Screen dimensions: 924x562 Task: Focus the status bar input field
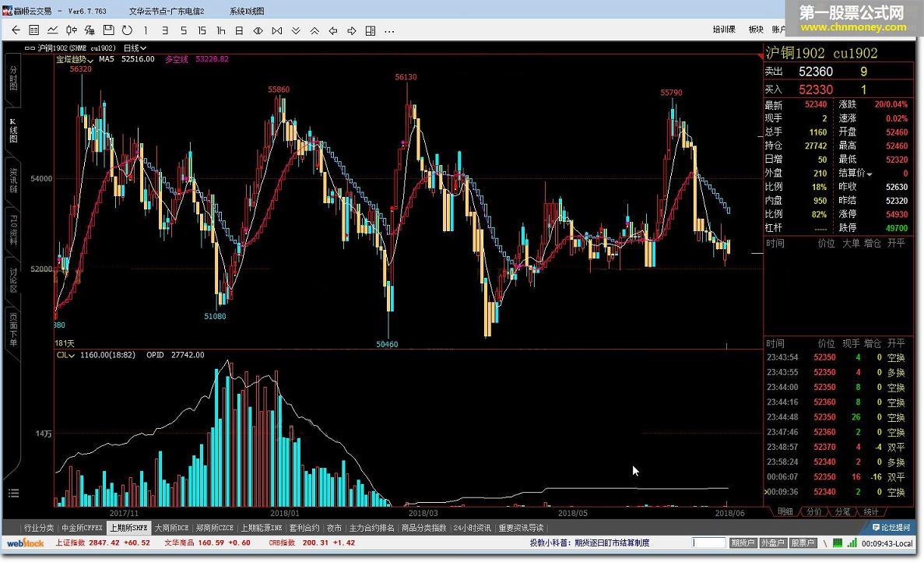pos(709,543)
